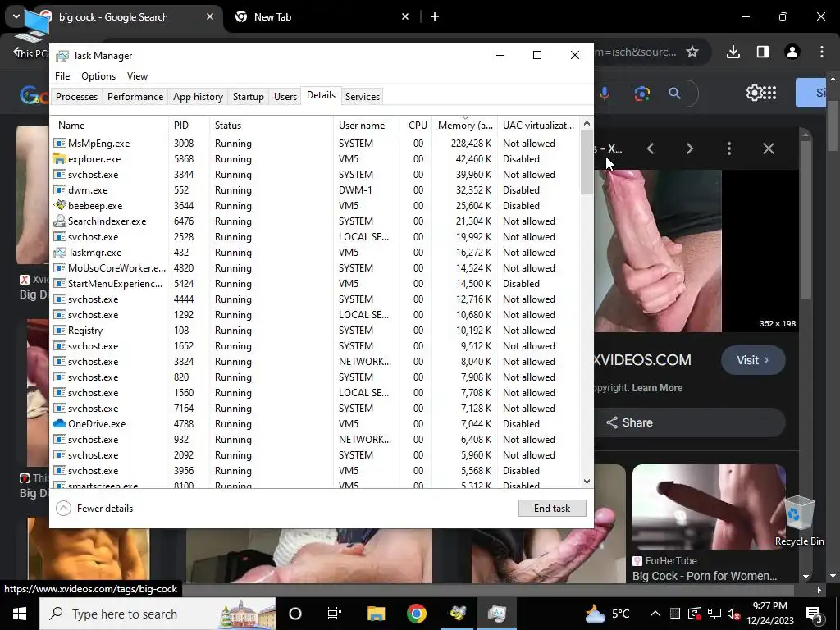Select svchost.exe with PID 7164
Image resolution: width=840 pixels, height=630 pixels.
(315, 409)
